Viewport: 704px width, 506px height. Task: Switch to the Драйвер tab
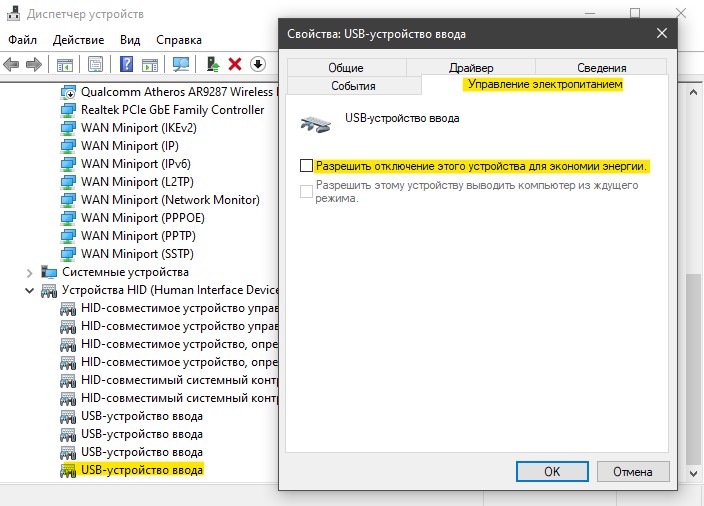coord(471,68)
